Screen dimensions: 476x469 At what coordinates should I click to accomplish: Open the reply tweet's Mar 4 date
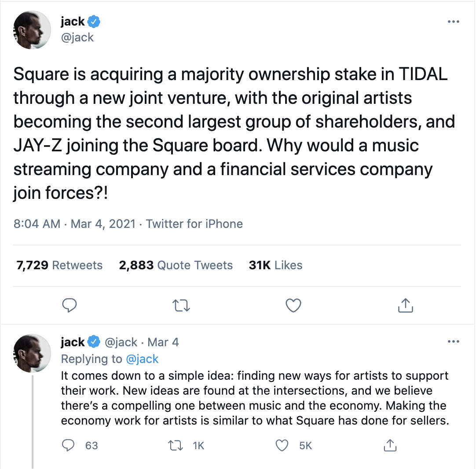(163, 342)
